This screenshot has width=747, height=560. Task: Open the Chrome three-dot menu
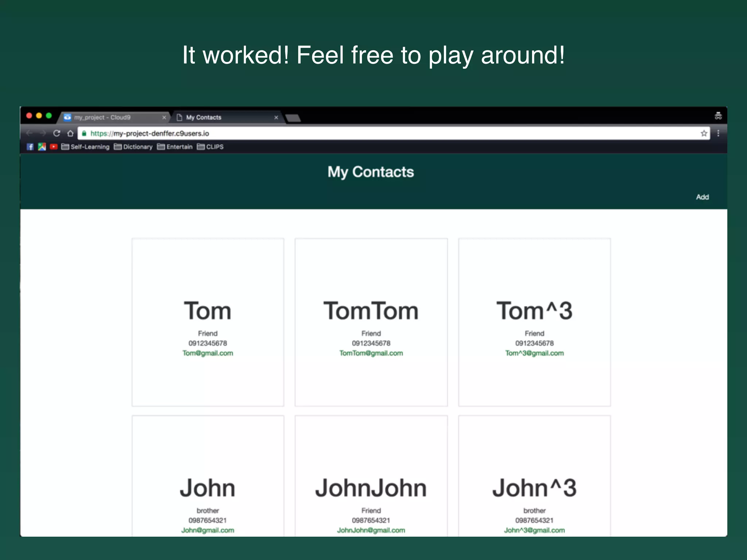click(x=718, y=133)
